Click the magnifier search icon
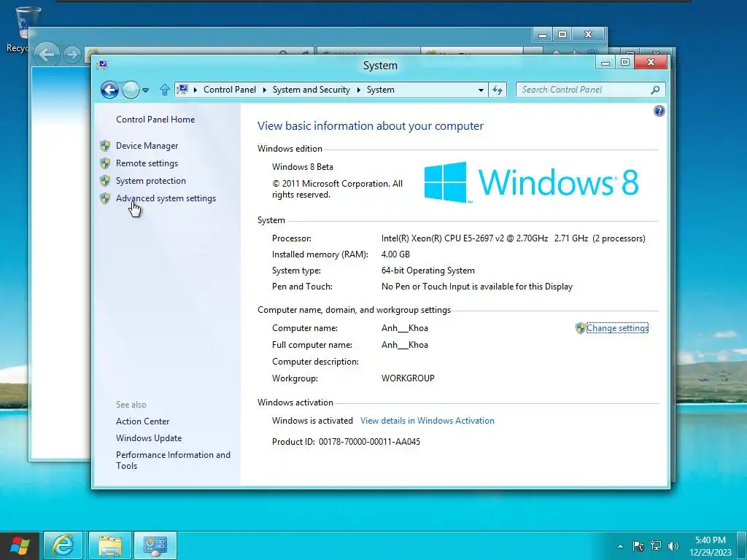The width and height of the screenshot is (747, 560). point(656,90)
